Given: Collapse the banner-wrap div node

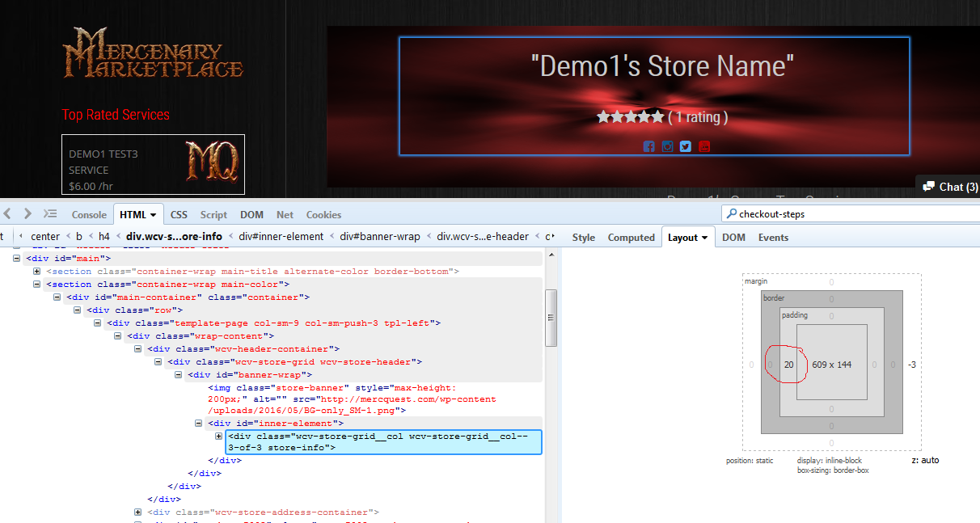Looking at the screenshot, I should (x=179, y=374).
